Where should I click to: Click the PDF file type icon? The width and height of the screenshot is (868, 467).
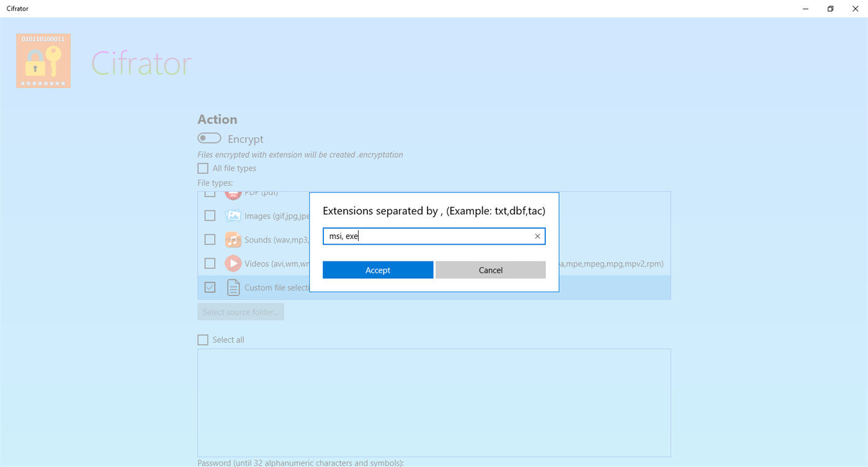point(233,192)
